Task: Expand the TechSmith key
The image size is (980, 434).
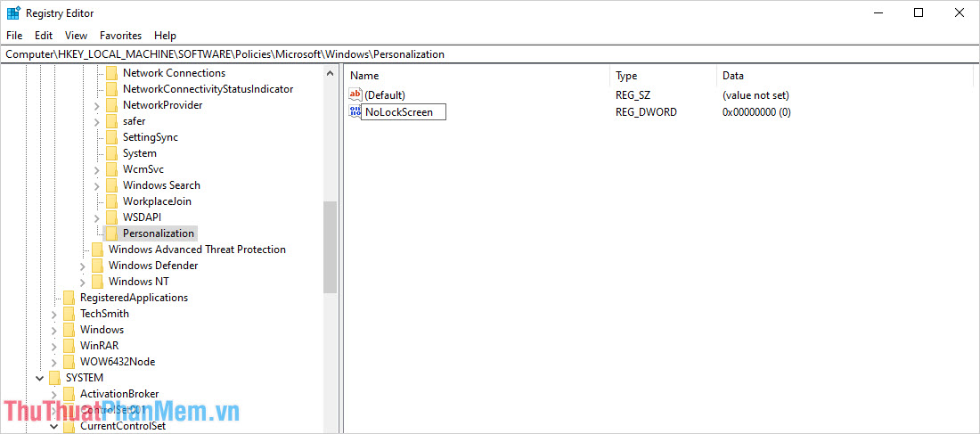Action: [x=53, y=314]
